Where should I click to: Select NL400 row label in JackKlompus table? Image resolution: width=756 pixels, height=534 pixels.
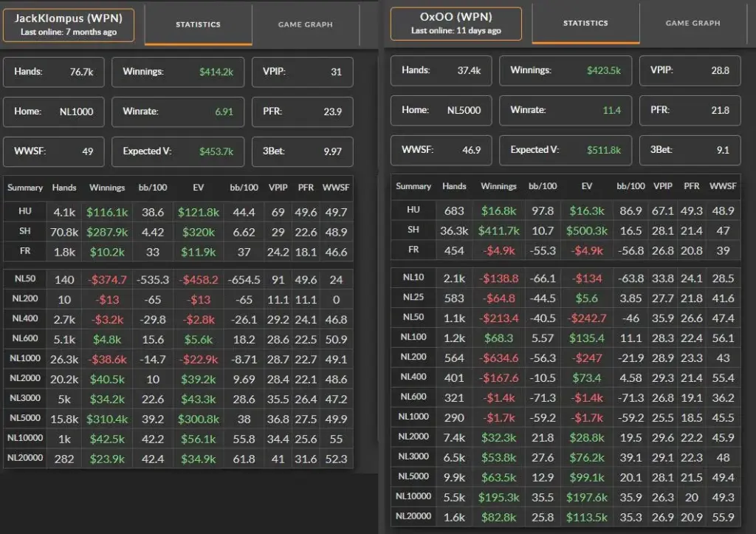(25, 318)
